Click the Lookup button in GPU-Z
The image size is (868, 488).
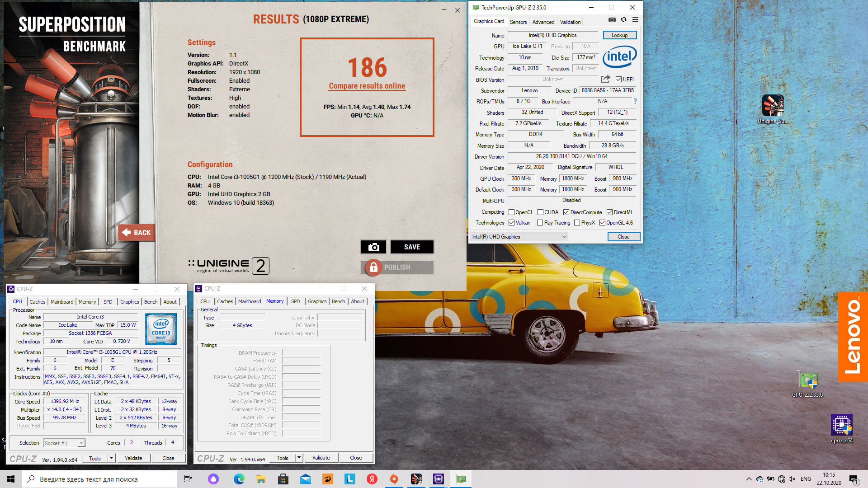pyautogui.click(x=619, y=35)
